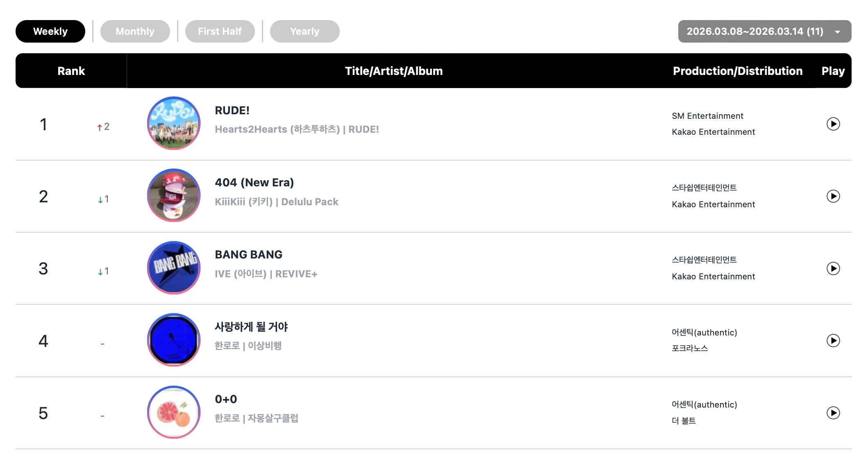868x453 pixels.
Task: Open the grapefruit album cover for 0+0
Action: pos(174,412)
